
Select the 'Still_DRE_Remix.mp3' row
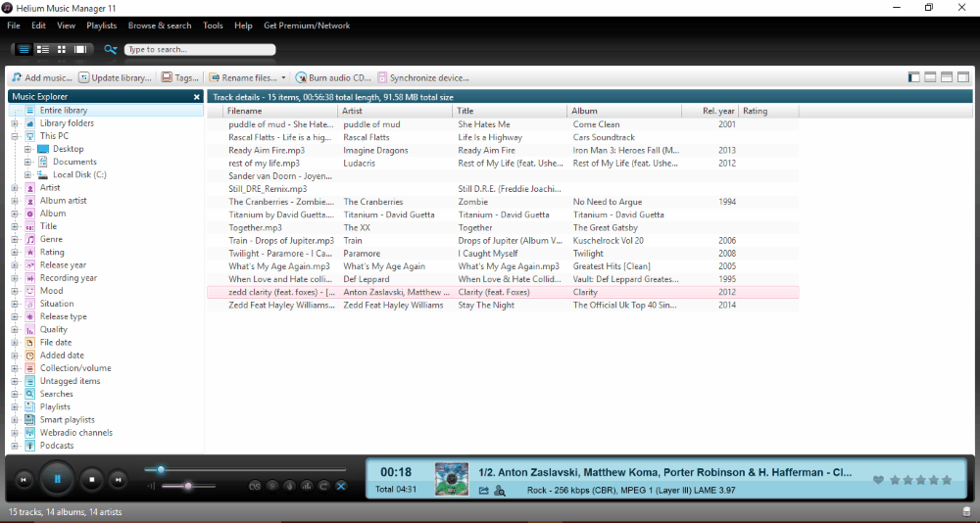click(503, 189)
